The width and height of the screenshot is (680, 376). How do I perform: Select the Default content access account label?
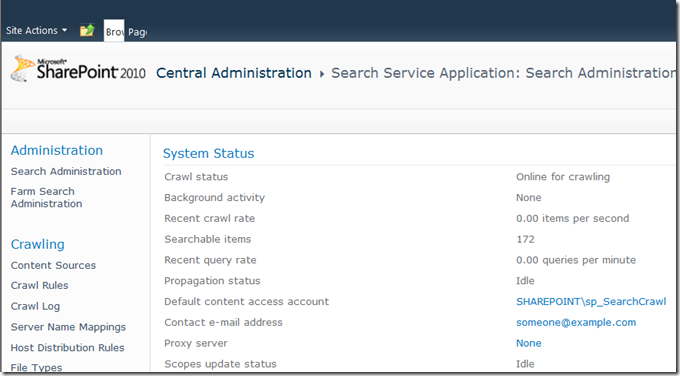tap(246, 302)
